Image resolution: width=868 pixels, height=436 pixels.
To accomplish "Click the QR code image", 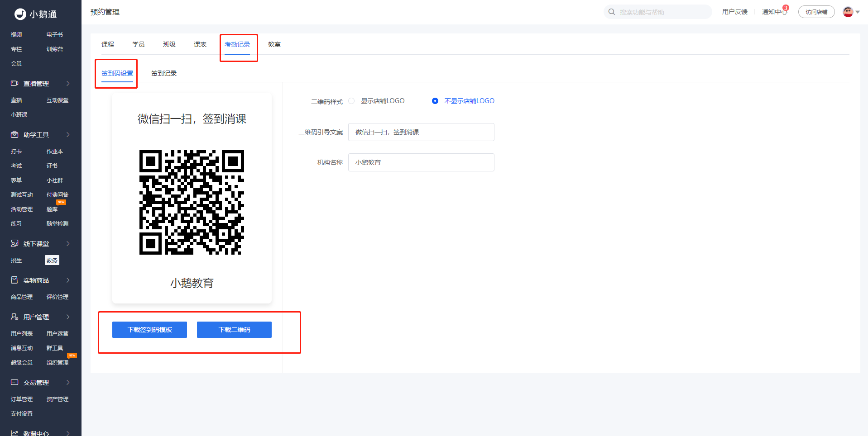I will pos(192,202).
